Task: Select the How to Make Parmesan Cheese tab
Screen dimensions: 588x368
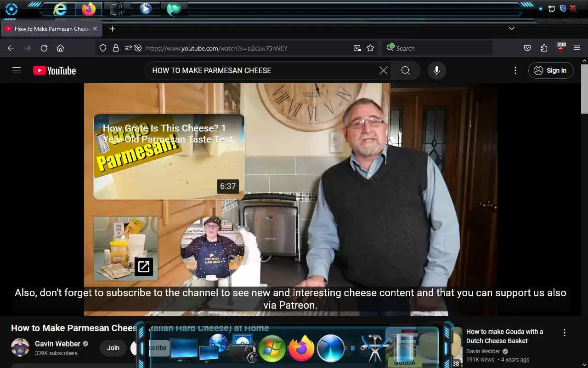Action: (51, 29)
